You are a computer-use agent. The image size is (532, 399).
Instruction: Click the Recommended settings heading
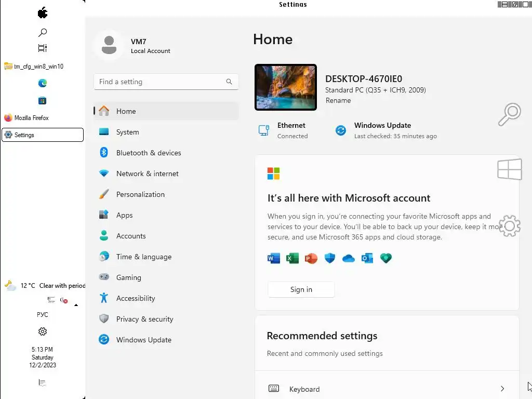coord(322,336)
